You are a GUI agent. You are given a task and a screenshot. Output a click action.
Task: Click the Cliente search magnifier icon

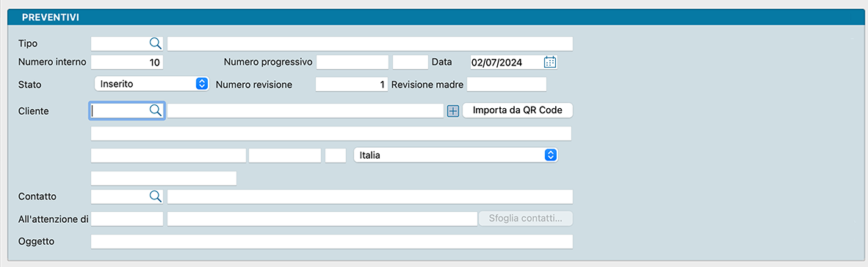[156, 110]
